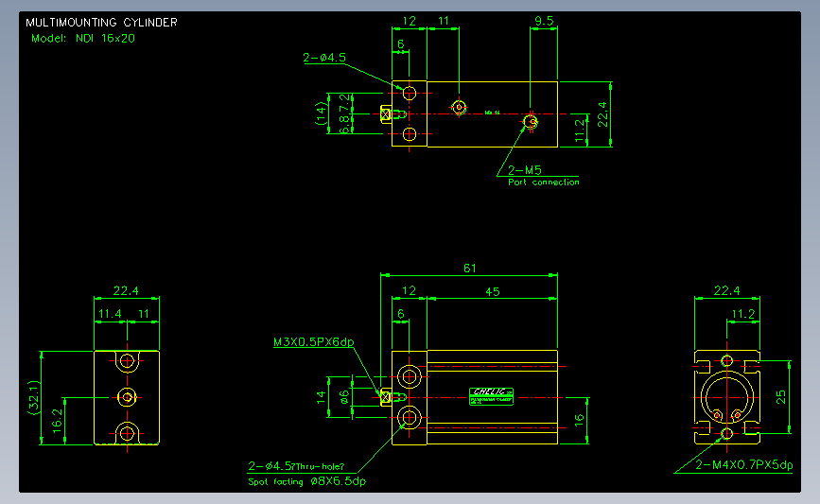Select the M3X0.5PX6dp thread callout
Image resolution: width=820 pixels, height=504 pixels.
(314, 342)
